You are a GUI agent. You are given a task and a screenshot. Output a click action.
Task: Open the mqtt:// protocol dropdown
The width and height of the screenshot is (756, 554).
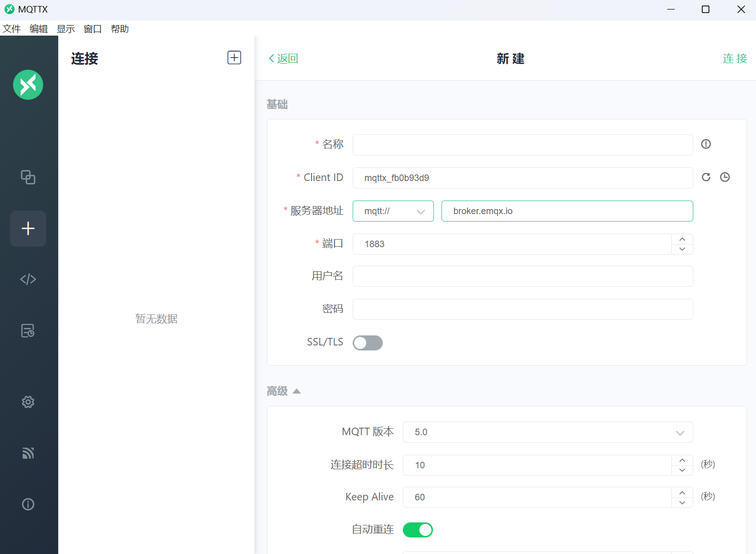click(x=393, y=211)
